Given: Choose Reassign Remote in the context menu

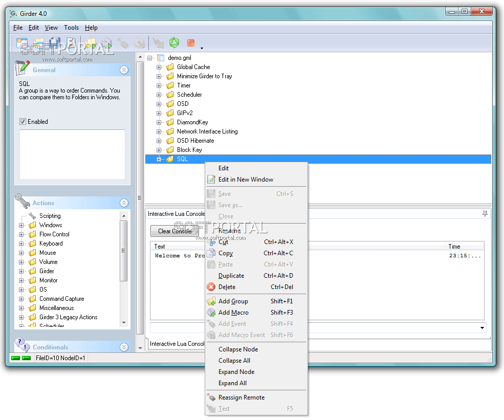Looking at the screenshot, I should [x=256, y=397].
